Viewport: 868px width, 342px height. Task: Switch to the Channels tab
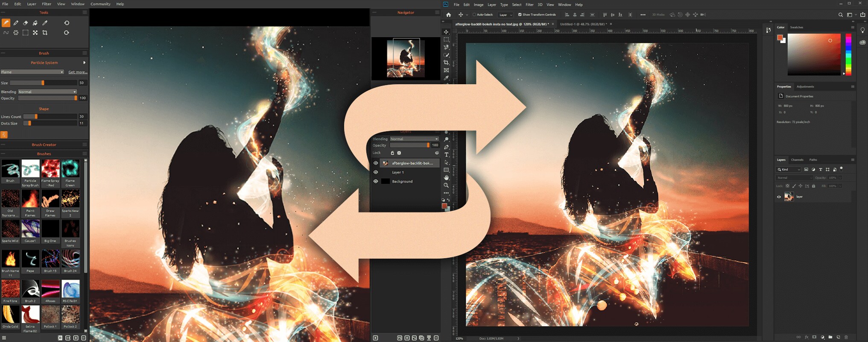coord(797,160)
